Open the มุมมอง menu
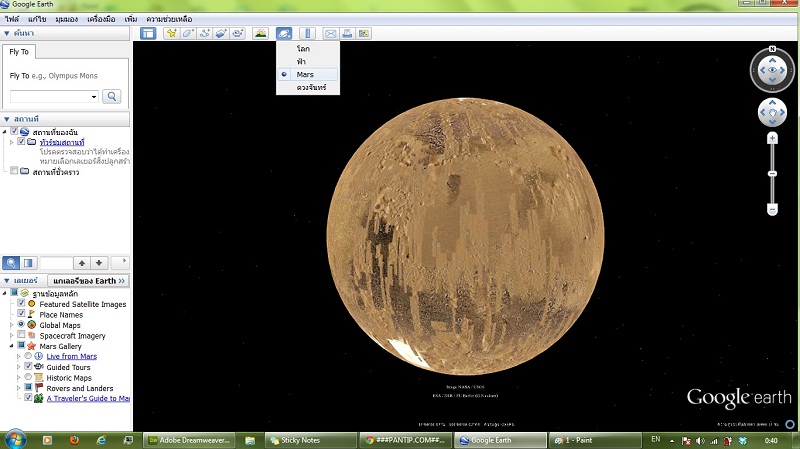The width and height of the screenshot is (800, 449). pyautogui.click(x=66, y=19)
